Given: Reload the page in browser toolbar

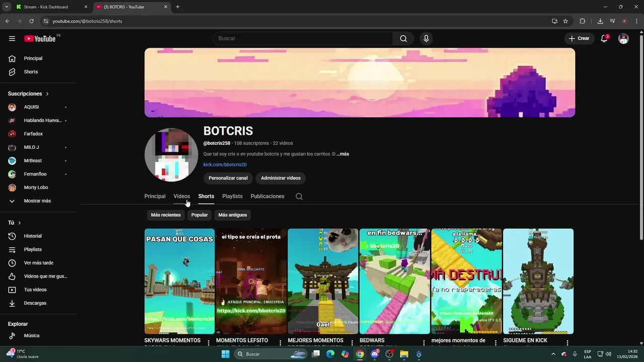Looking at the screenshot, I should [x=31, y=21].
